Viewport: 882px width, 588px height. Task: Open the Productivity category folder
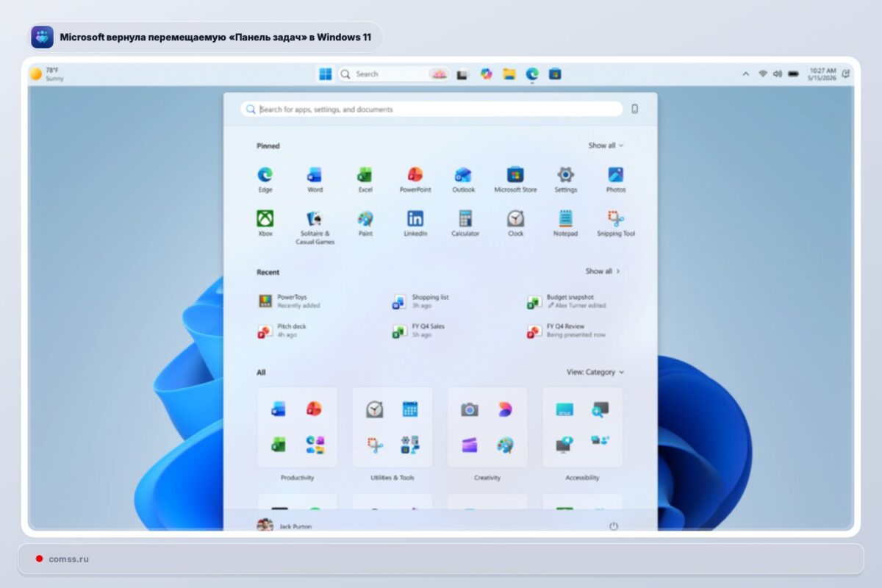[x=297, y=427]
